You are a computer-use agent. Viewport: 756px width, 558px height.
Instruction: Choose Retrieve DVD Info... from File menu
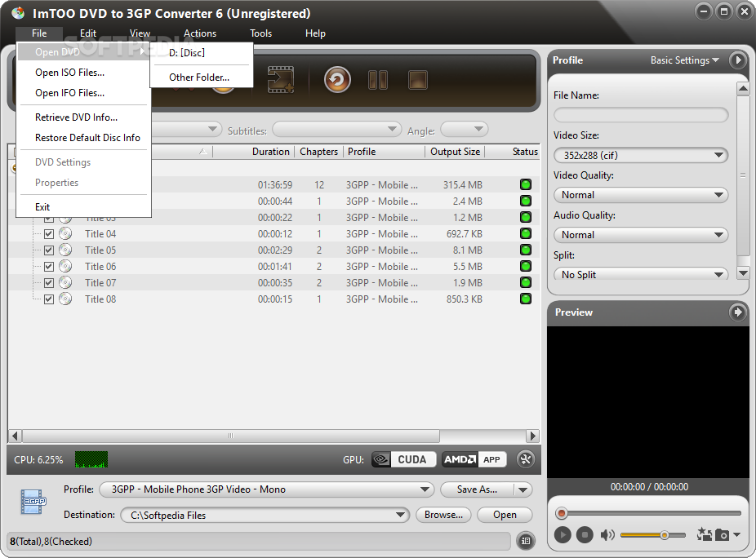(84, 117)
